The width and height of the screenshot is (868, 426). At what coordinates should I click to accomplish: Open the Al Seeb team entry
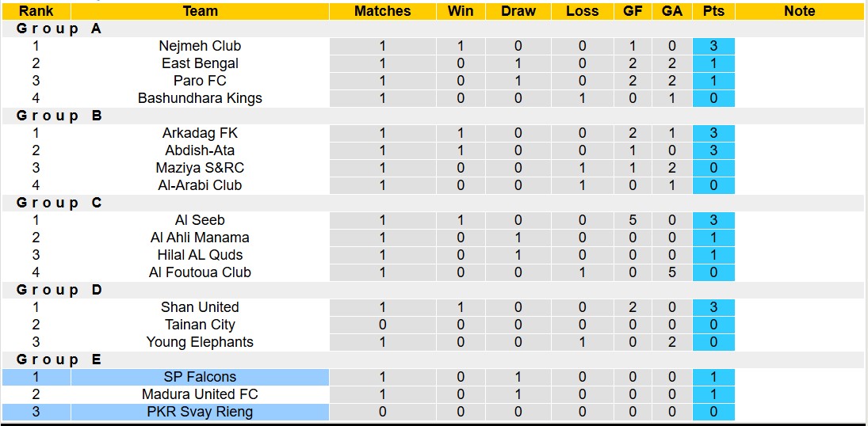pyautogui.click(x=200, y=220)
